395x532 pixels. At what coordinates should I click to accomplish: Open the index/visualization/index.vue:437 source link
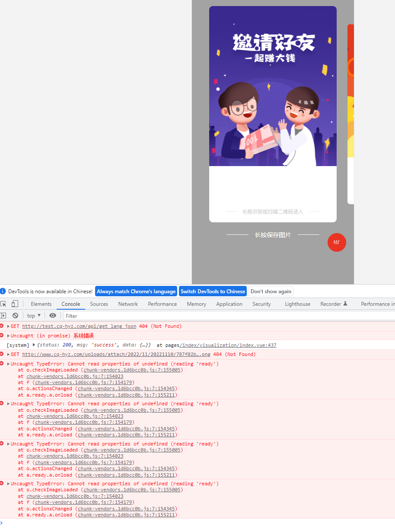228,345
